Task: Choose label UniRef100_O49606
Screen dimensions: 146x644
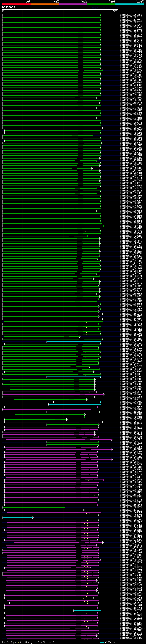Action: [131, 371]
